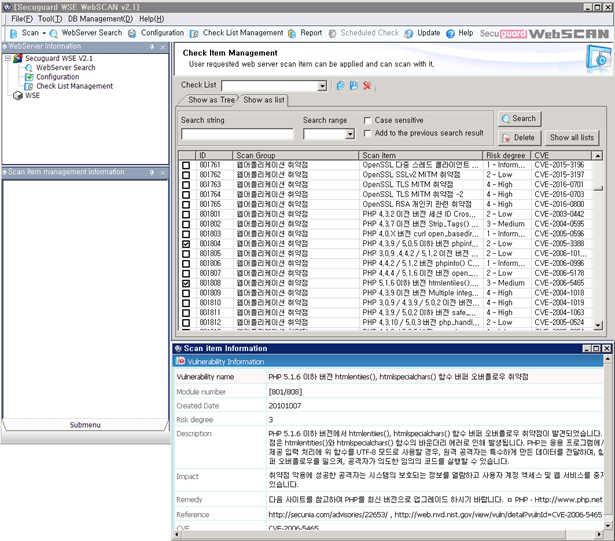This screenshot has height=541, width=615.
Task: Select Secuguard WSE V2.1 tree root
Action: [59, 58]
